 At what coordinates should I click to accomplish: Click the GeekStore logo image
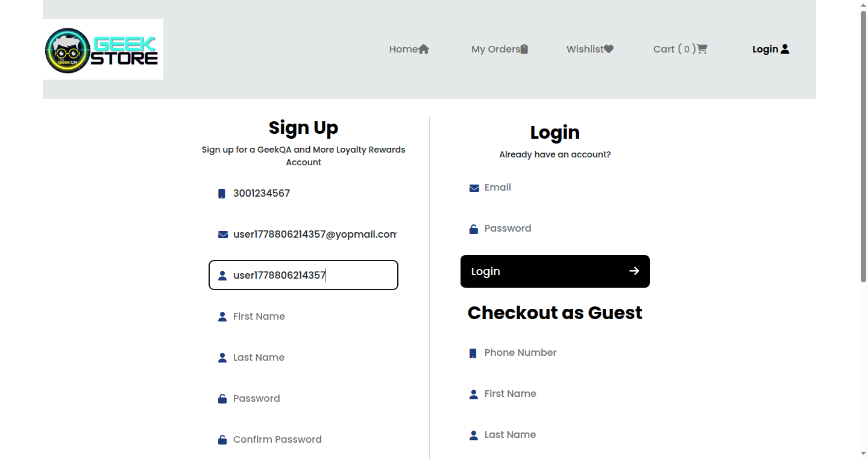(x=103, y=49)
